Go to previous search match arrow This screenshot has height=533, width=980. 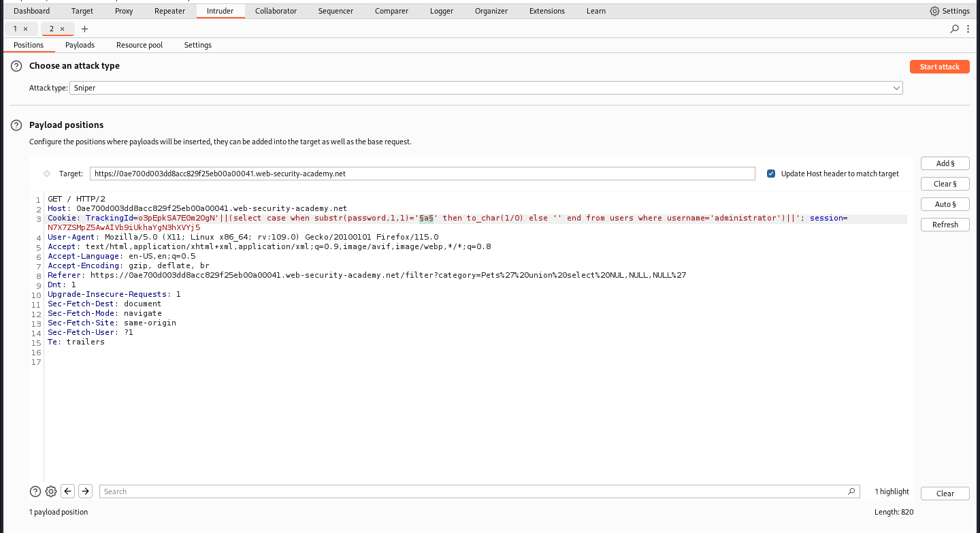point(67,491)
